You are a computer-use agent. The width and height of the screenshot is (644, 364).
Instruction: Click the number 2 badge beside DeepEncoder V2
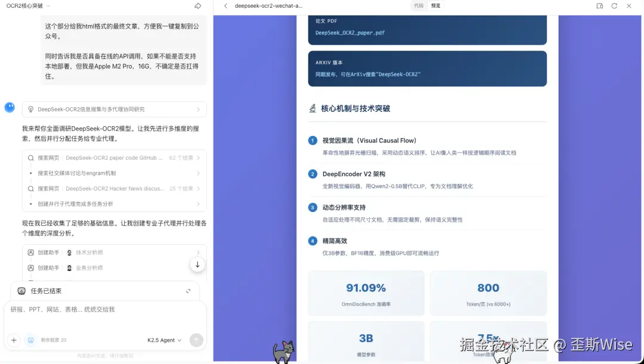click(312, 174)
